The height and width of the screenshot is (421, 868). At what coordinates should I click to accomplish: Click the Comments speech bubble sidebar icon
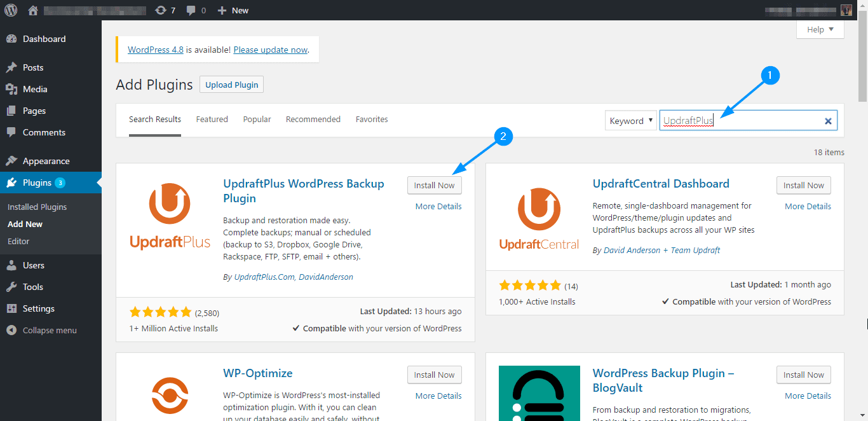click(11, 132)
